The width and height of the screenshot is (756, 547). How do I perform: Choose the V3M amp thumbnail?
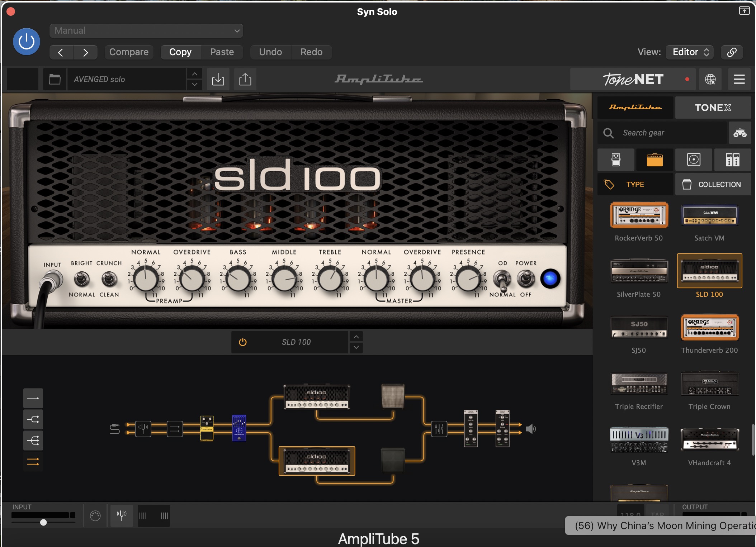[x=639, y=439]
